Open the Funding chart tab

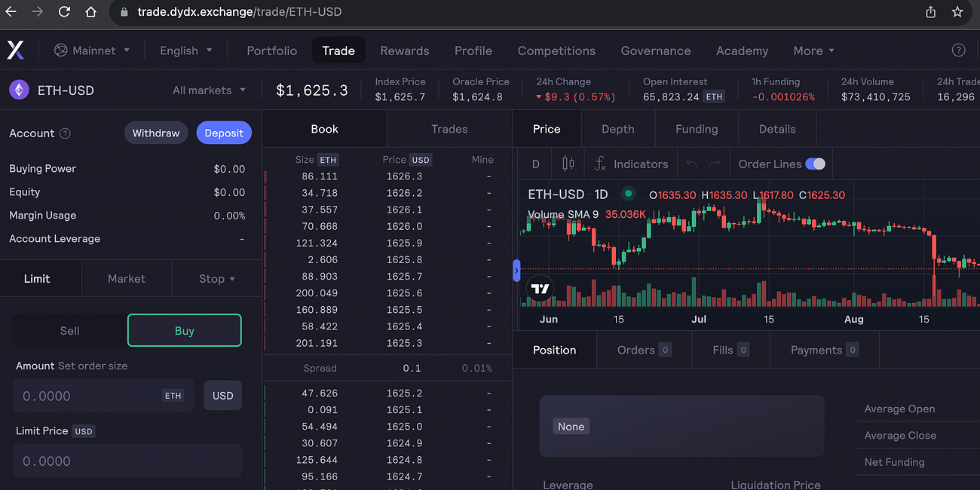[x=697, y=129]
